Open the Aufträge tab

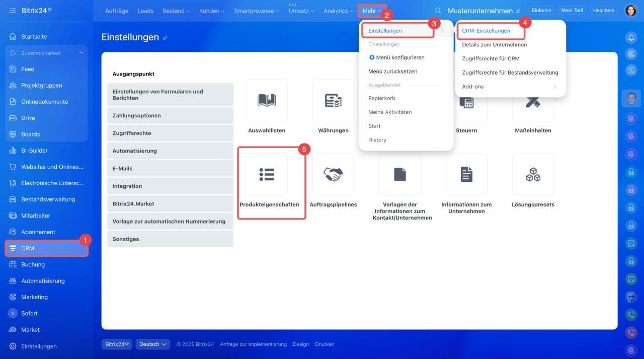click(116, 11)
